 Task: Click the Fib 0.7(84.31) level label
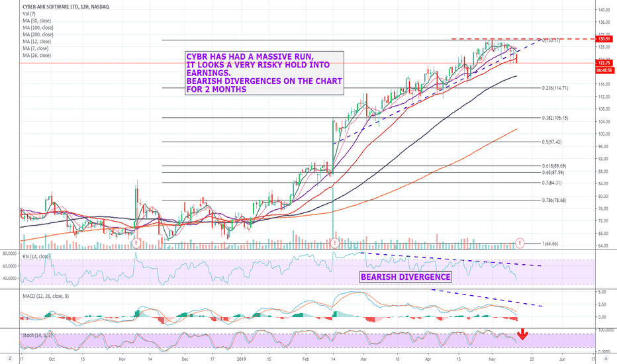click(x=551, y=183)
